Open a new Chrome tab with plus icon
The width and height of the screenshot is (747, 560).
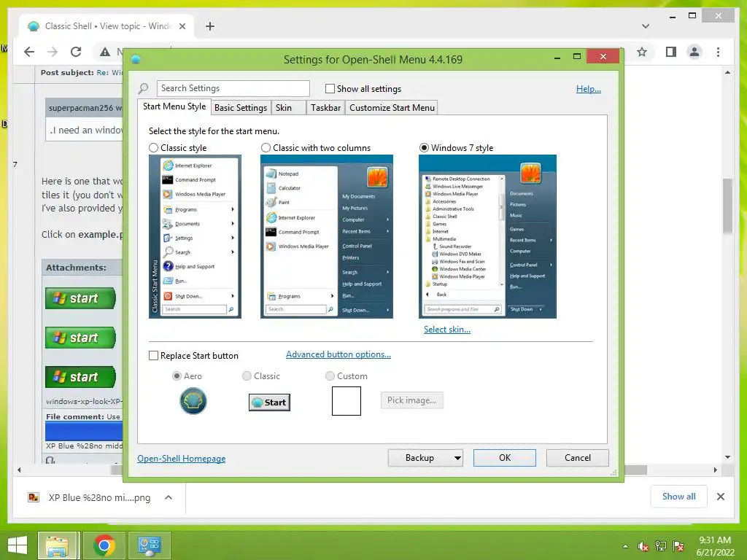[x=210, y=26]
